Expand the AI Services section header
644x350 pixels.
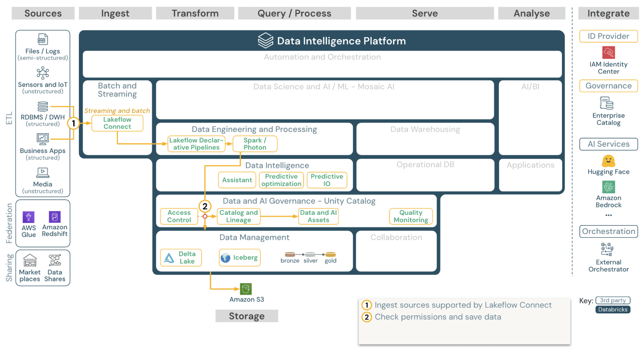click(608, 144)
